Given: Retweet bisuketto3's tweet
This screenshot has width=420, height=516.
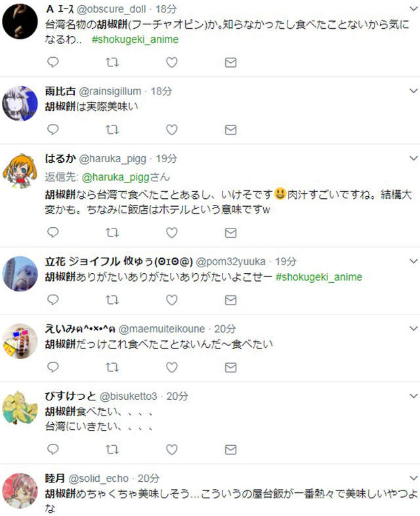Looking at the screenshot, I should 112,449.
